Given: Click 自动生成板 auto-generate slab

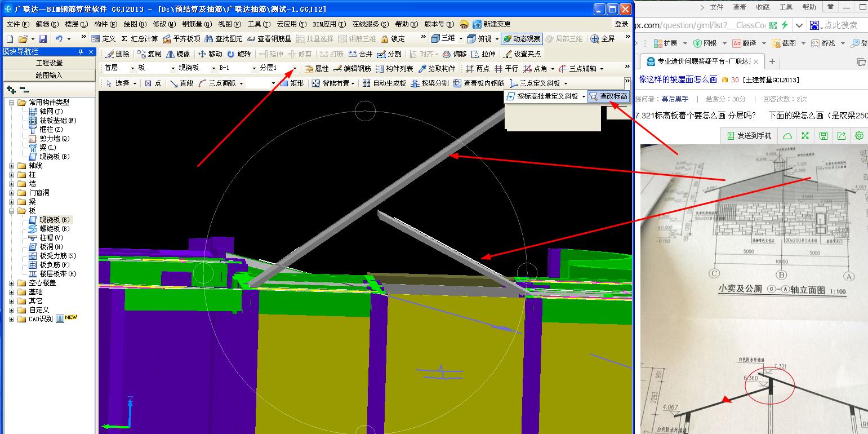Looking at the screenshot, I should click(x=384, y=83).
